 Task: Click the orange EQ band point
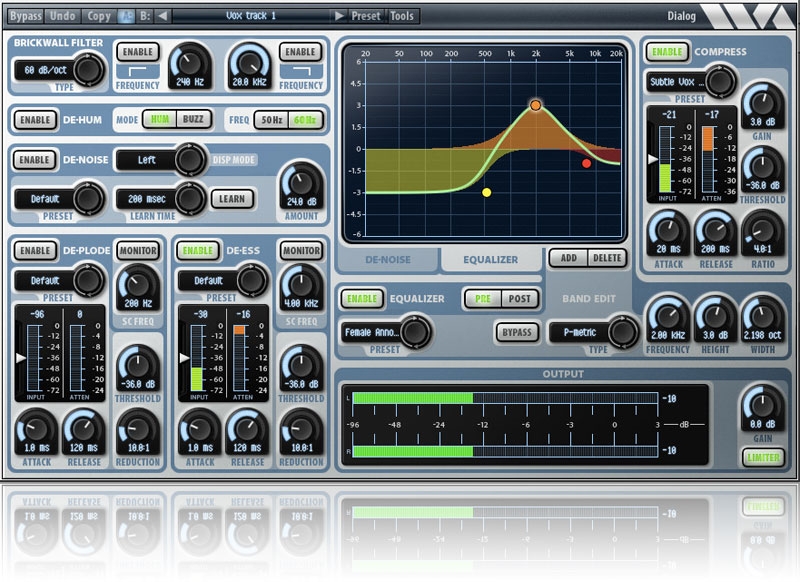tap(536, 105)
